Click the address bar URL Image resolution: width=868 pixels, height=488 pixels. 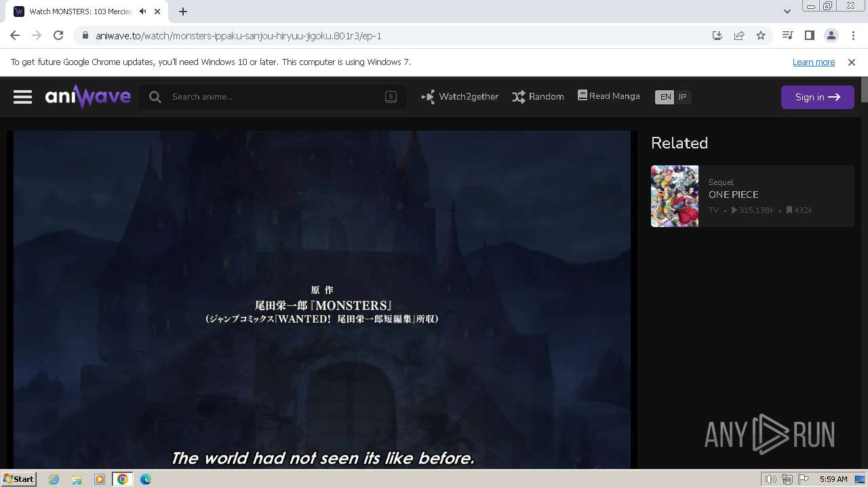point(239,36)
